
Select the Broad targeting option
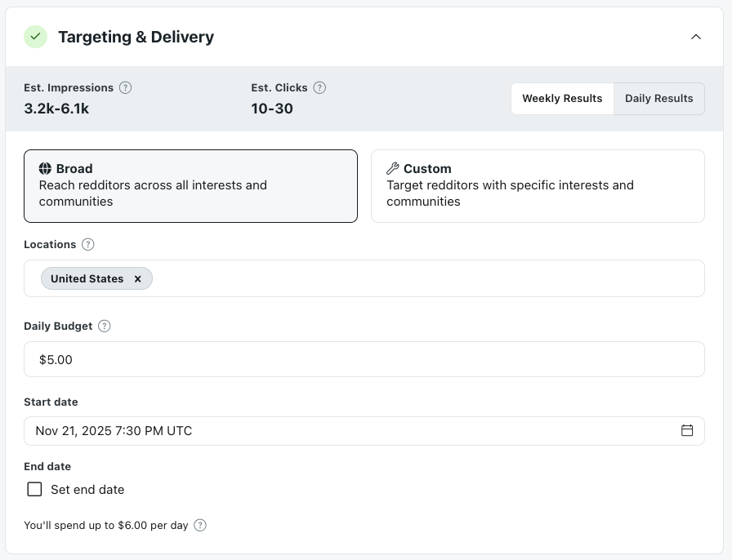pos(190,185)
